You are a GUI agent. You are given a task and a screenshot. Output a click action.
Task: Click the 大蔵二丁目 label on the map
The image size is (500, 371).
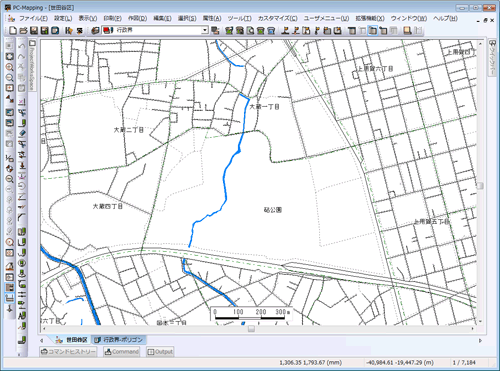tap(129, 130)
